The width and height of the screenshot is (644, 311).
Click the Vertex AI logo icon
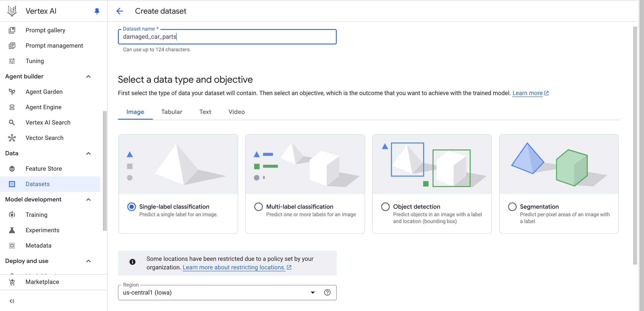click(x=12, y=11)
